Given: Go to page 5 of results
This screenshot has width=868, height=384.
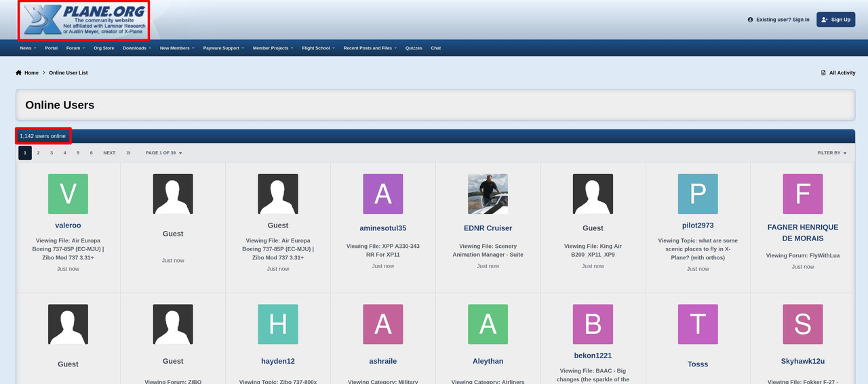Looking at the screenshot, I should click(78, 153).
